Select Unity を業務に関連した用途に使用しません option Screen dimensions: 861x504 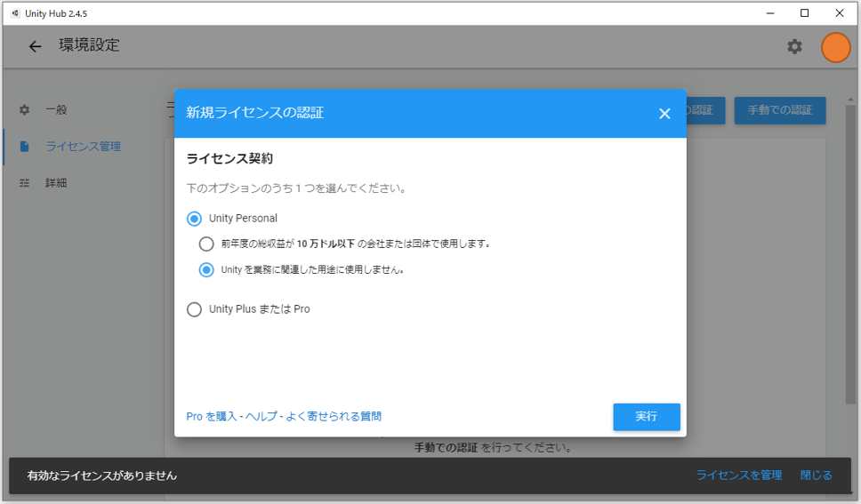point(206,269)
